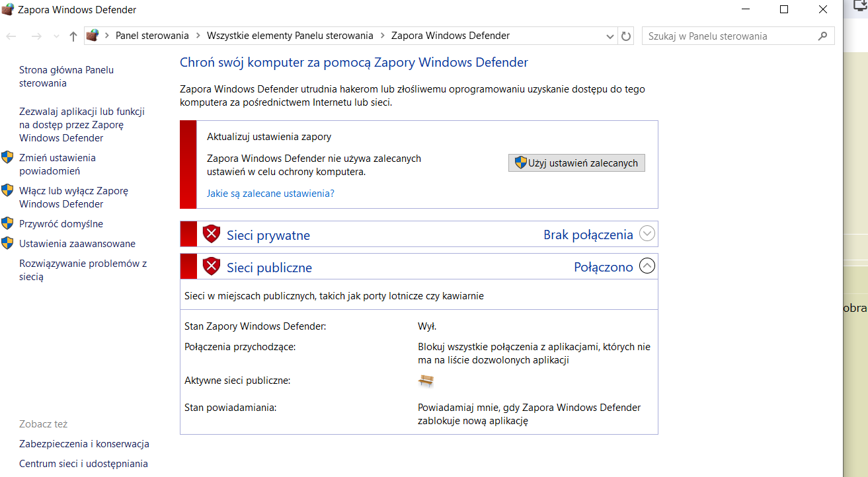
Task: Open Centrum sieci i udostępniania link
Action: coord(83,464)
